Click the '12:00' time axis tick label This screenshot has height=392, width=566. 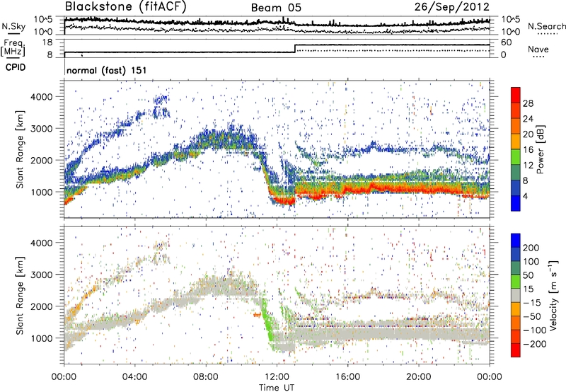point(277,377)
